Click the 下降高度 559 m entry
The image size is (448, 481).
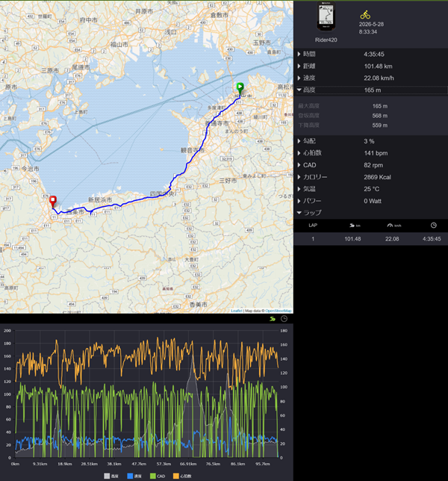click(x=371, y=125)
